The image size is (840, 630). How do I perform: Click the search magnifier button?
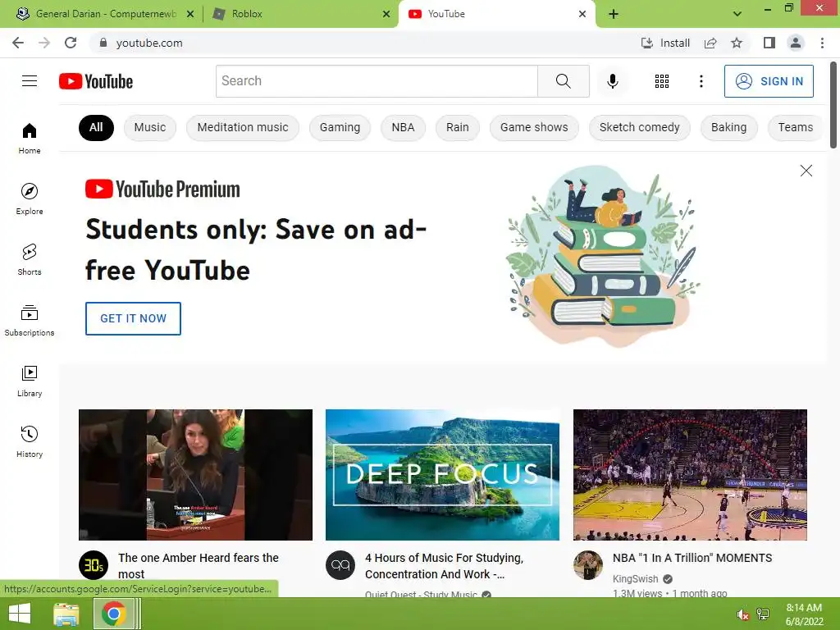pos(563,81)
